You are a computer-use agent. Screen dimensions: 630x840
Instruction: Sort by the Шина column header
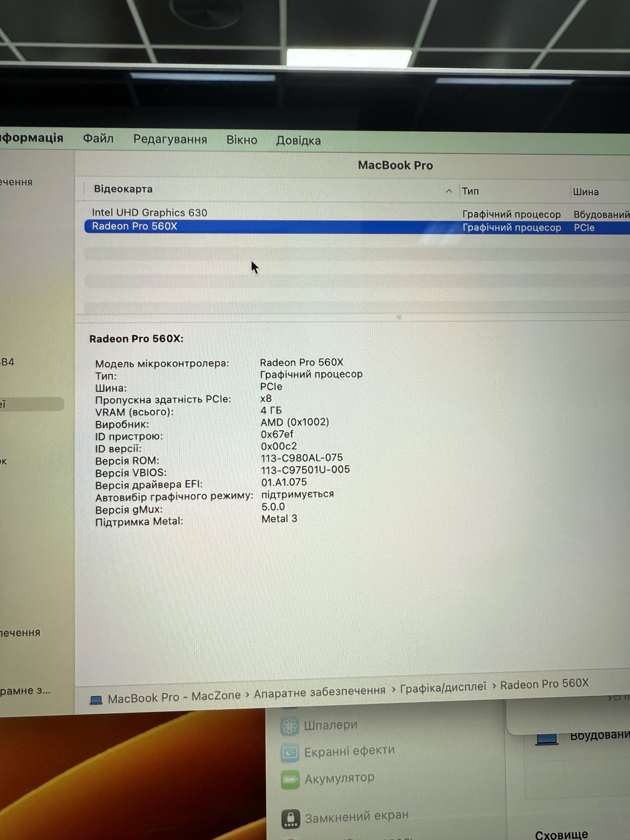pyautogui.click(x=586, y=192)
